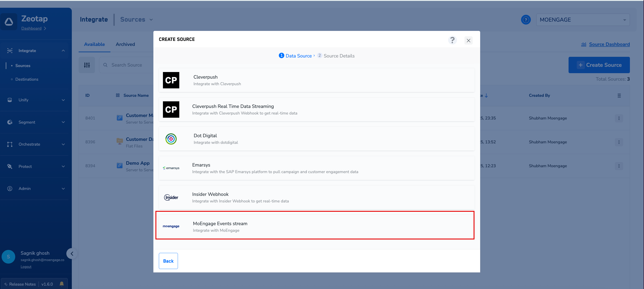The image size is (644, 289).
Task: Click the Insider logo
Action: [171, 197]
